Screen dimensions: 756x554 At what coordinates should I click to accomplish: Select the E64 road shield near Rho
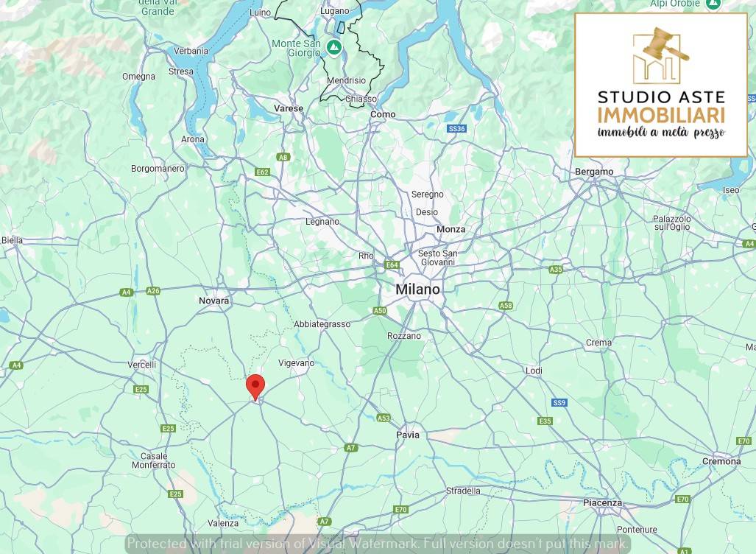coord(392,264)
